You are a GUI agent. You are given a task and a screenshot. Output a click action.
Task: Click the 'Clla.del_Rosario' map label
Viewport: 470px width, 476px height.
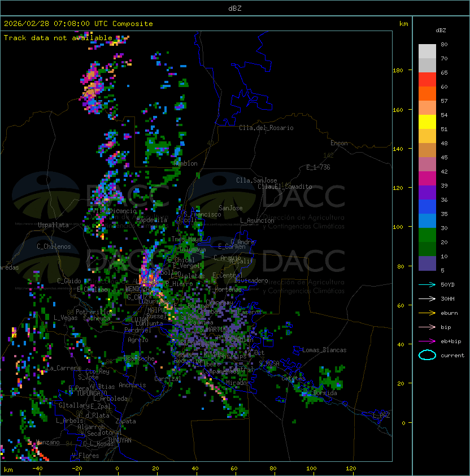click(x=266, y=128)
